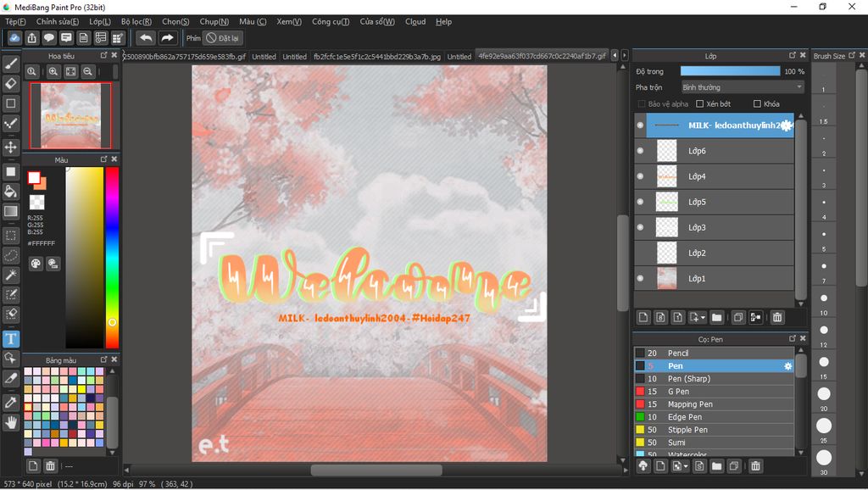The width and height of the screenshot is (868, 490).
Task: Open the Pha trộn blend mode dropdown
Action: 743,87
